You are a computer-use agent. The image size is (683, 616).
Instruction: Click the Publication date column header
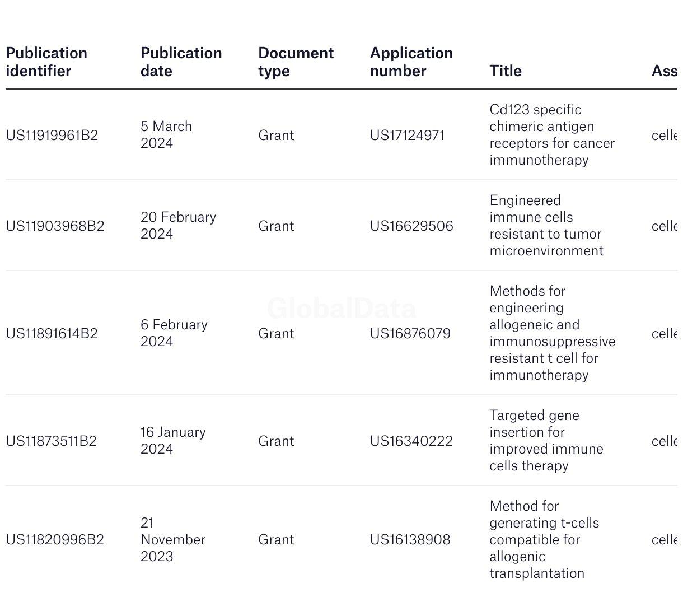pyautogui.click(x=181, y=62)
